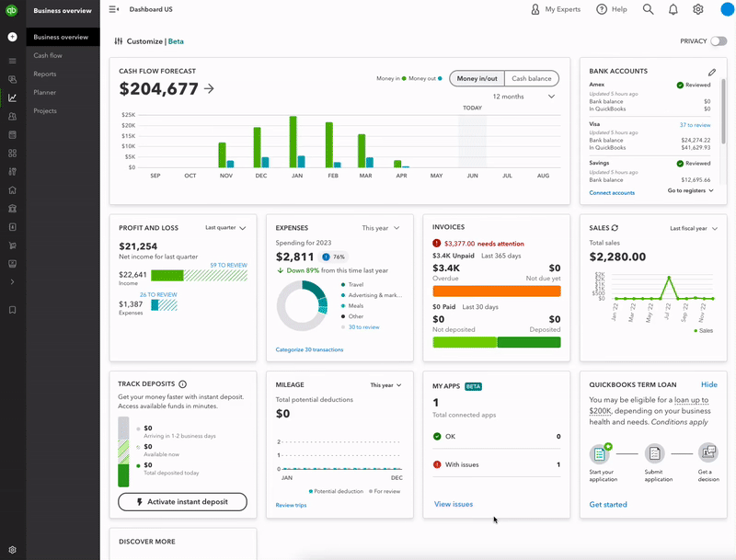Click the Submit application step icon

point(654,453)
